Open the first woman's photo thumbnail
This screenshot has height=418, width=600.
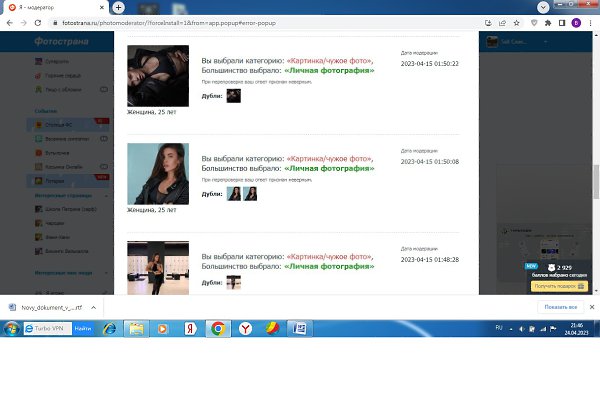pyautogui.click(x=157, y=76)
